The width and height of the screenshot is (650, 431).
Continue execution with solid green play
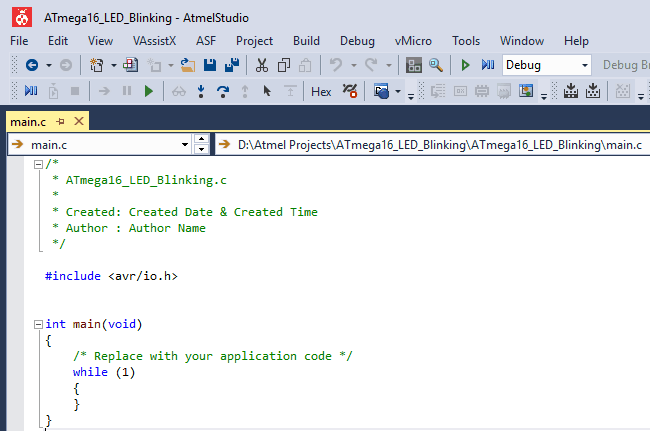tap(149, 91)
